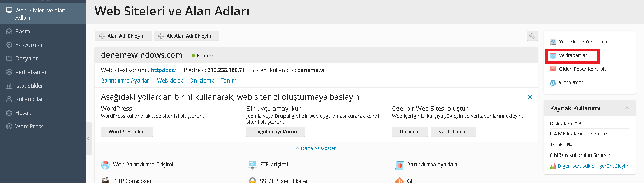The image size is (644, 183).
Task: Click the Barındırma Ayarları shield icon
Action: (x=399, y=165)
